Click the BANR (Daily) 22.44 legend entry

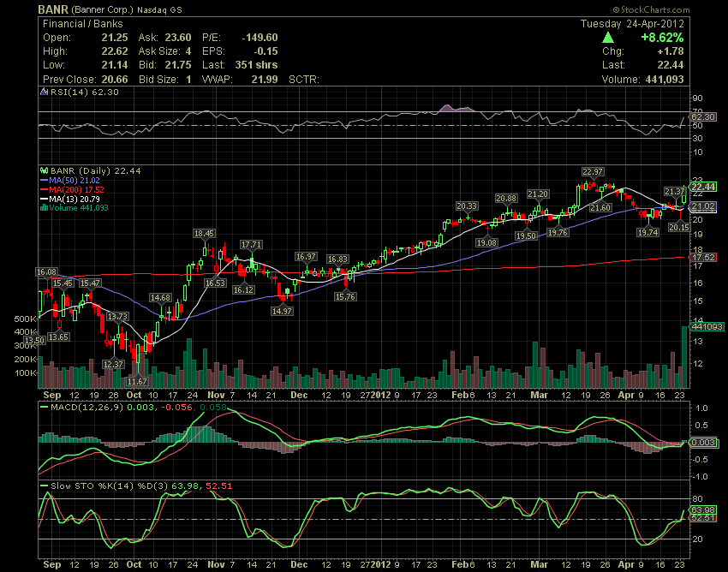click(96, 171)
